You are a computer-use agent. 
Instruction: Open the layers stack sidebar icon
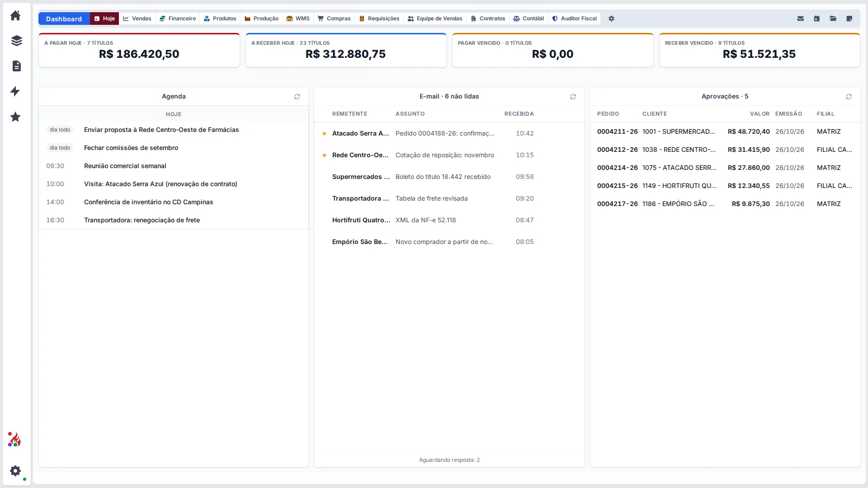[x=16, y=41]
